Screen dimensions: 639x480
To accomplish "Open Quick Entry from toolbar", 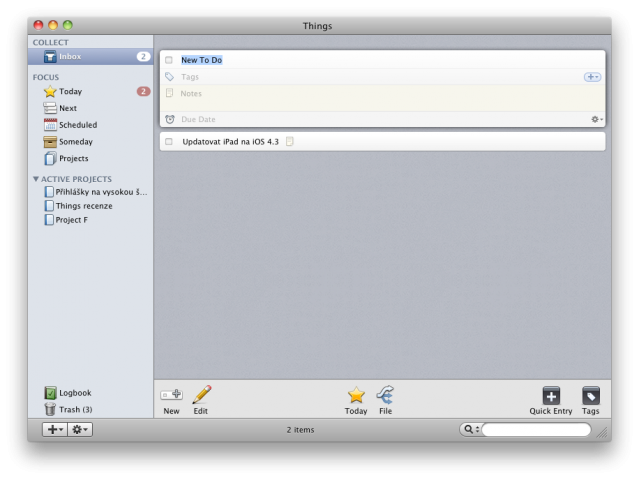I will 551,395.
